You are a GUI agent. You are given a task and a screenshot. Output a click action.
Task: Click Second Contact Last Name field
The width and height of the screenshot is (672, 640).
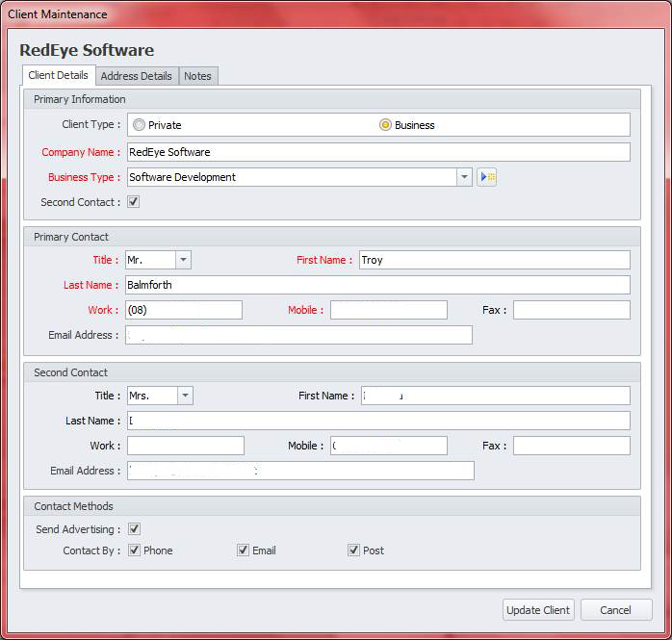tap(378, 421)
